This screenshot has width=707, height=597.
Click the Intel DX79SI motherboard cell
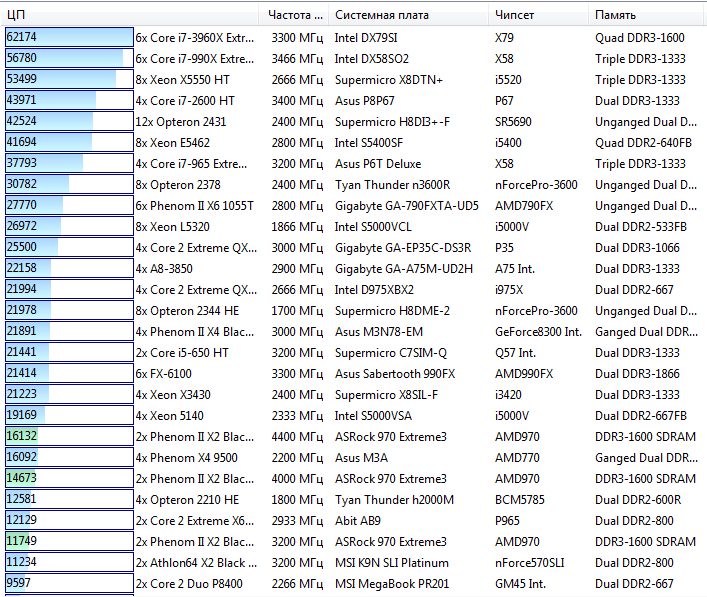point(366,38)
